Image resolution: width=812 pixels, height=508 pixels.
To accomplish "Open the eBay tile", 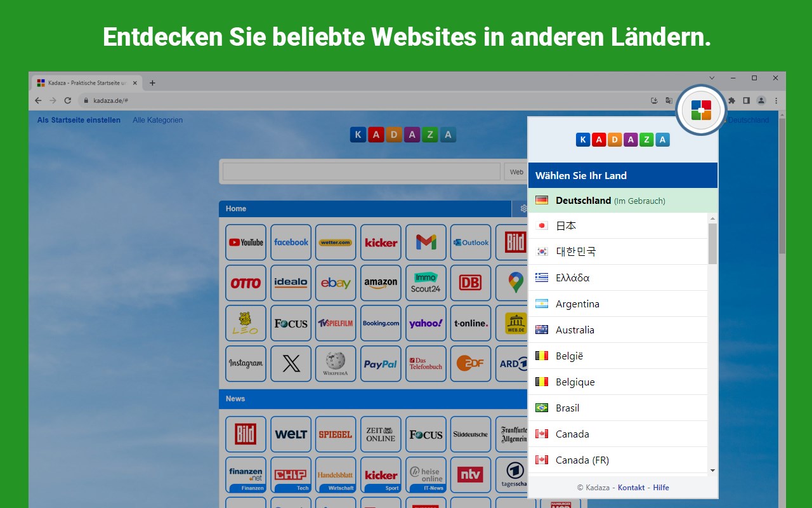I will (336, 283).
